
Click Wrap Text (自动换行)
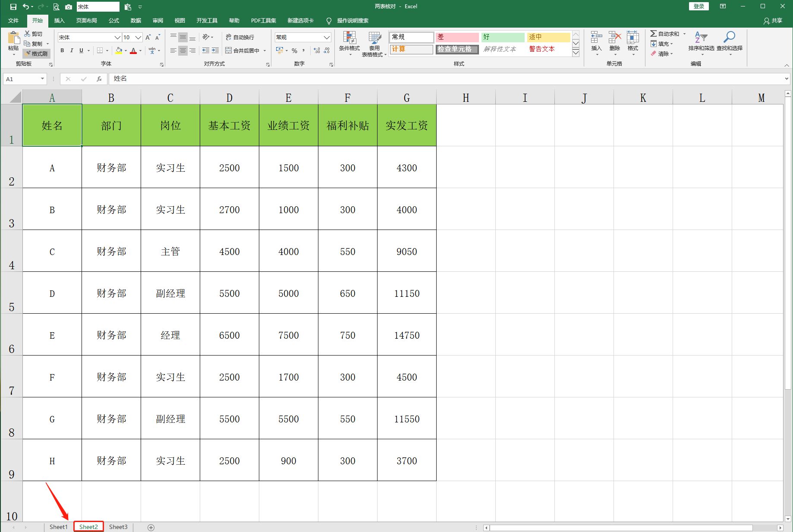pyautogui.click(x=240, y=37)
